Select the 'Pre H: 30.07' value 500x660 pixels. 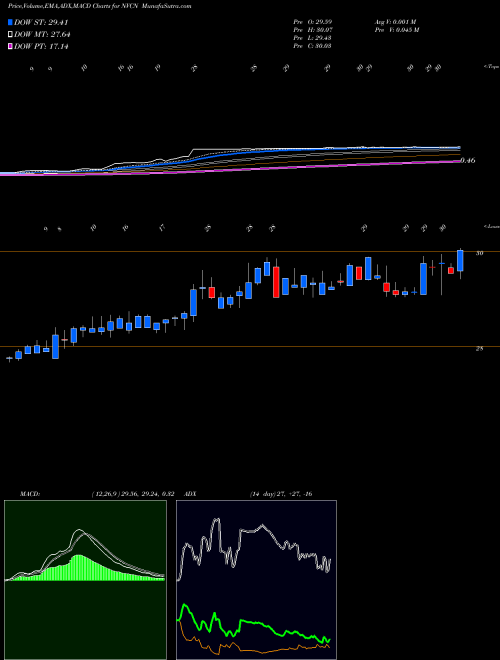click(x=312, y=29)
